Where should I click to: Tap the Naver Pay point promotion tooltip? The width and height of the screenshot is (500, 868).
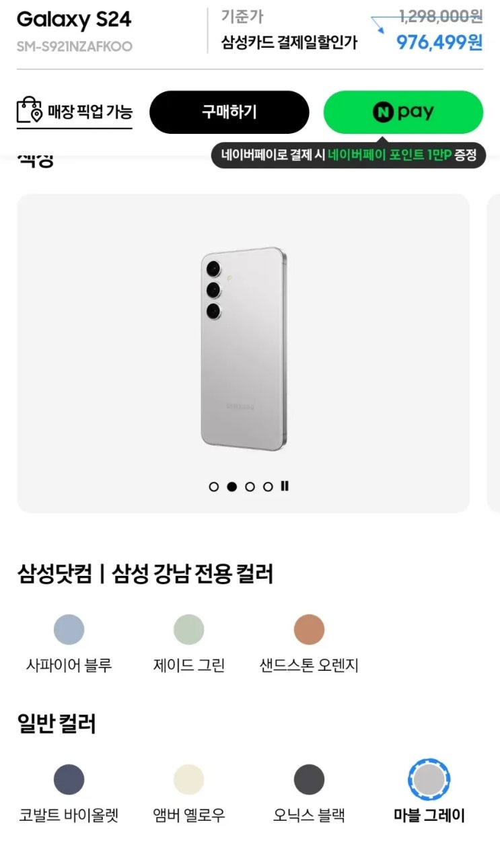pos(348,155)
